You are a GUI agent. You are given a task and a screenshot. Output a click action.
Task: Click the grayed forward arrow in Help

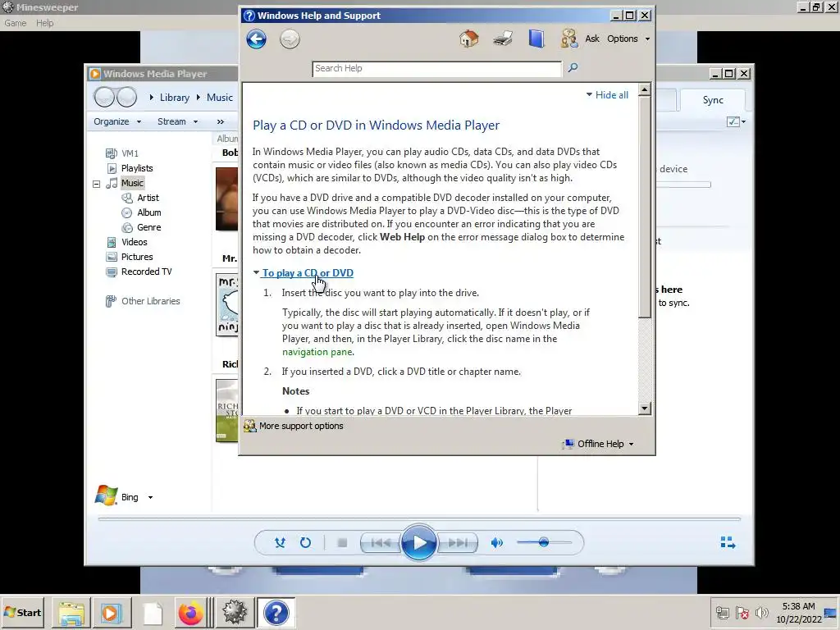tap(290, 39)
